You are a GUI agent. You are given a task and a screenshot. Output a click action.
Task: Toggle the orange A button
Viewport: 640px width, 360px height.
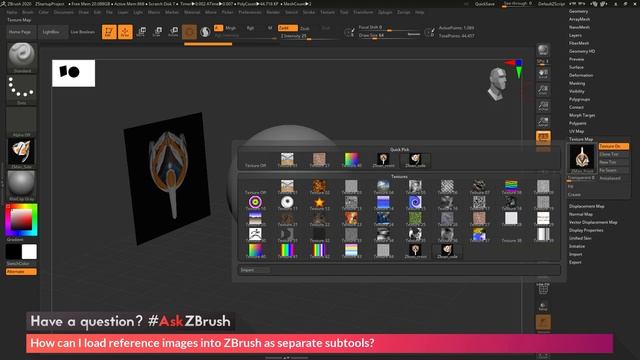click(218, 28)
